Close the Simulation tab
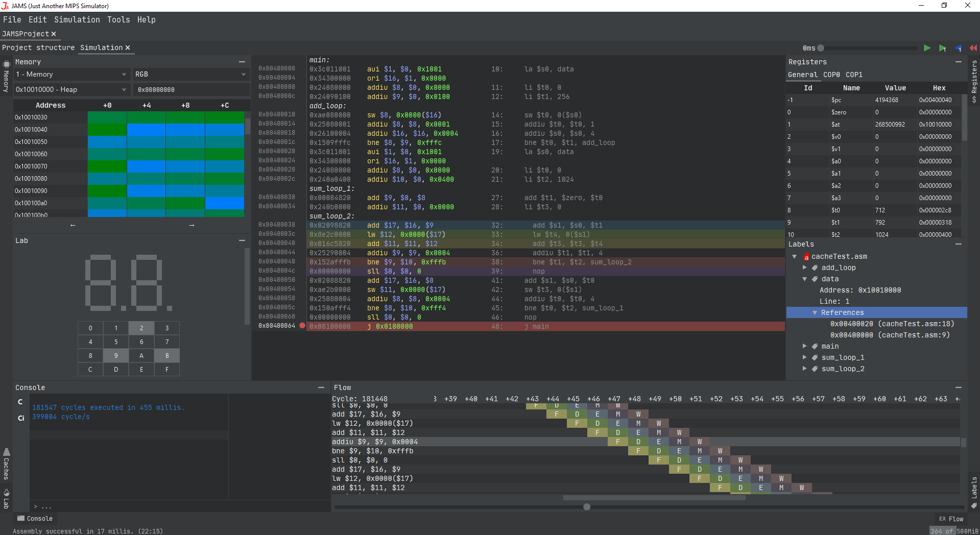This screenshot has height=535, width=980. 128,47
